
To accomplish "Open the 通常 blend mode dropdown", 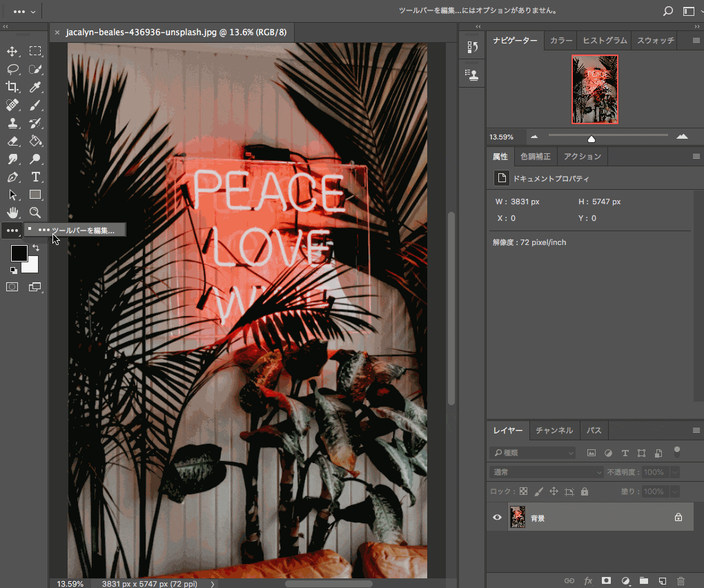I will 547,472.
